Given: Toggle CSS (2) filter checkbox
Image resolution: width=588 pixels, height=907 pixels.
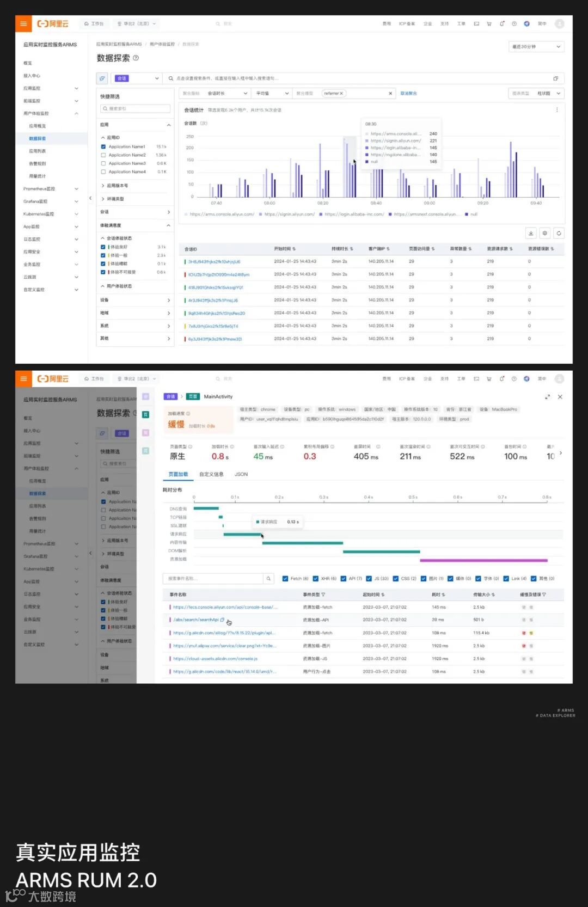Looking at the screenshot, I should 396,578.
